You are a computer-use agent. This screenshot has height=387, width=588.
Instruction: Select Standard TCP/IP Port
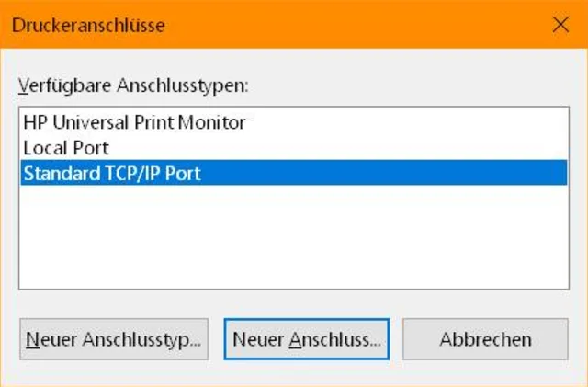pos(112,173)
